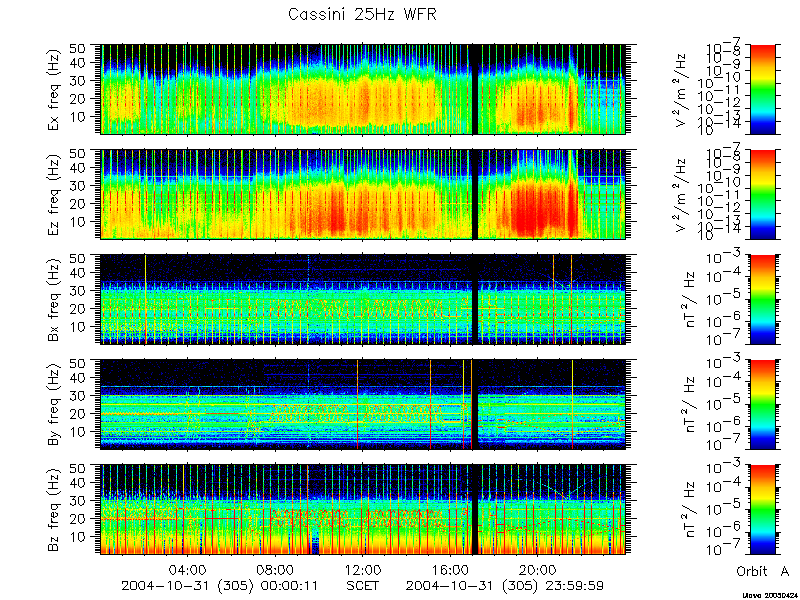The width and height of the screenshot is (800, 600).
Task: Click the Ex spectrogram panel
Action: click(363, 89)
